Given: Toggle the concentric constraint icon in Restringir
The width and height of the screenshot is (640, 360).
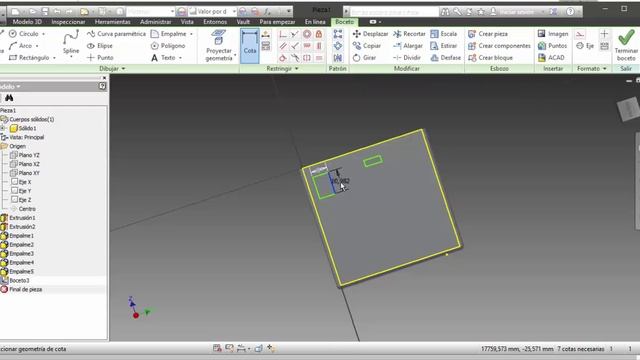Looking at the screenshot, I should [307, 34].
